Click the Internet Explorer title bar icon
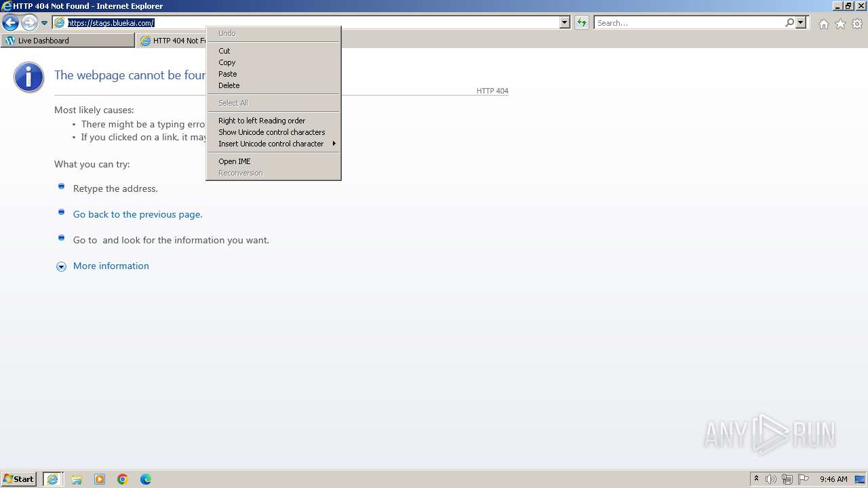 (6, 6)
